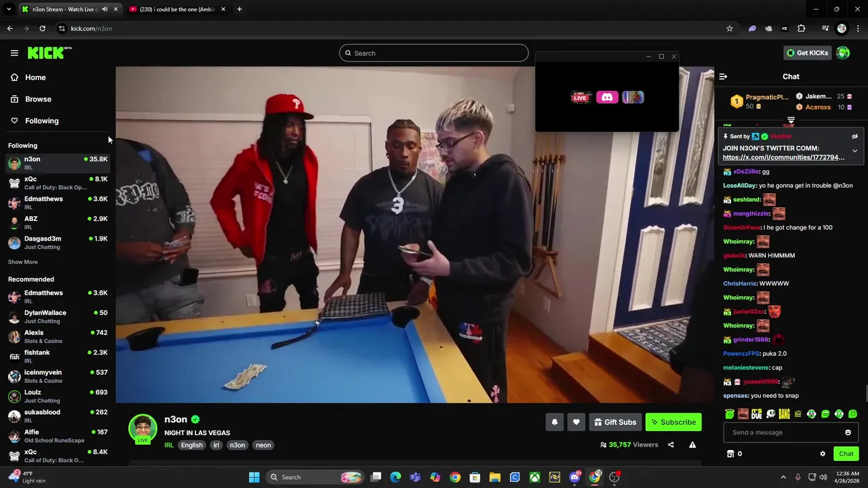Open Alexis Slots & Casino channel
Screen dimensions: 868x488
pyautogui.click(x=58, y=337)
